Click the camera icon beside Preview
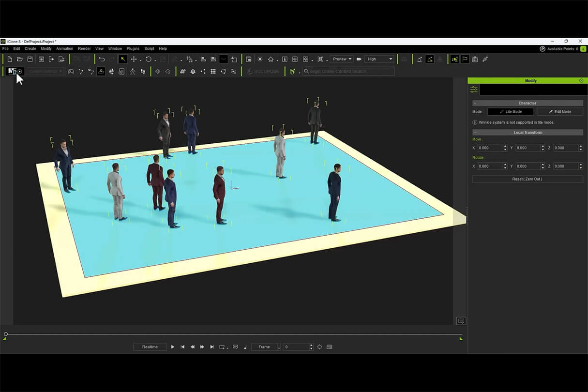 (x=359, y=59)
